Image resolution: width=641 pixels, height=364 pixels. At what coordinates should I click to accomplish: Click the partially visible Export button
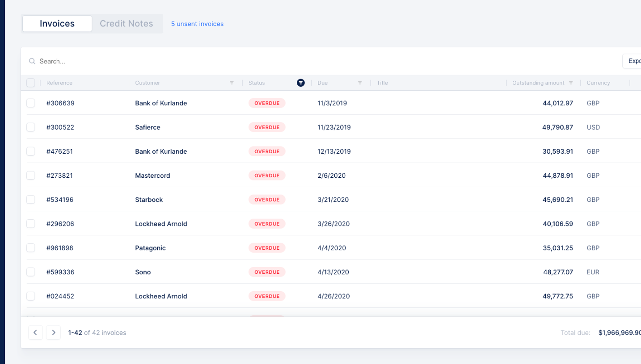coord(632,61)
